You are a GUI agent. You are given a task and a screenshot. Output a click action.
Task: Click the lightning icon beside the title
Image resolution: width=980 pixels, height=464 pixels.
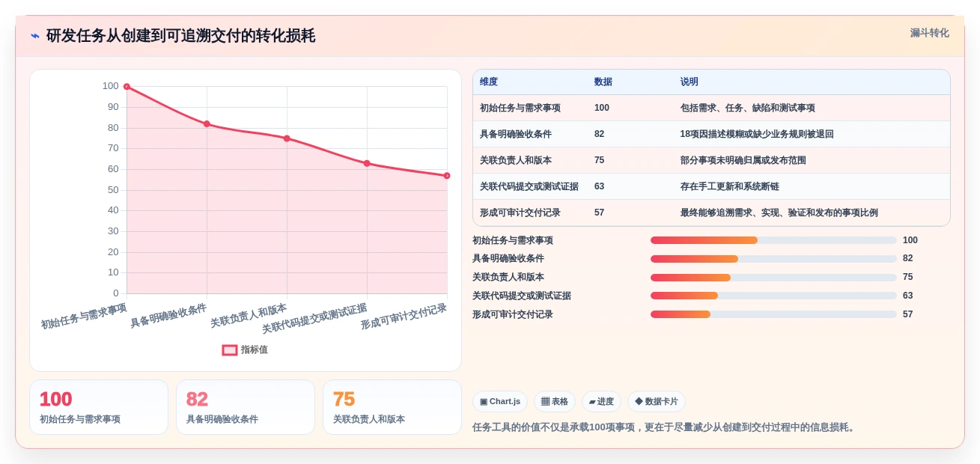pos(35,36)
